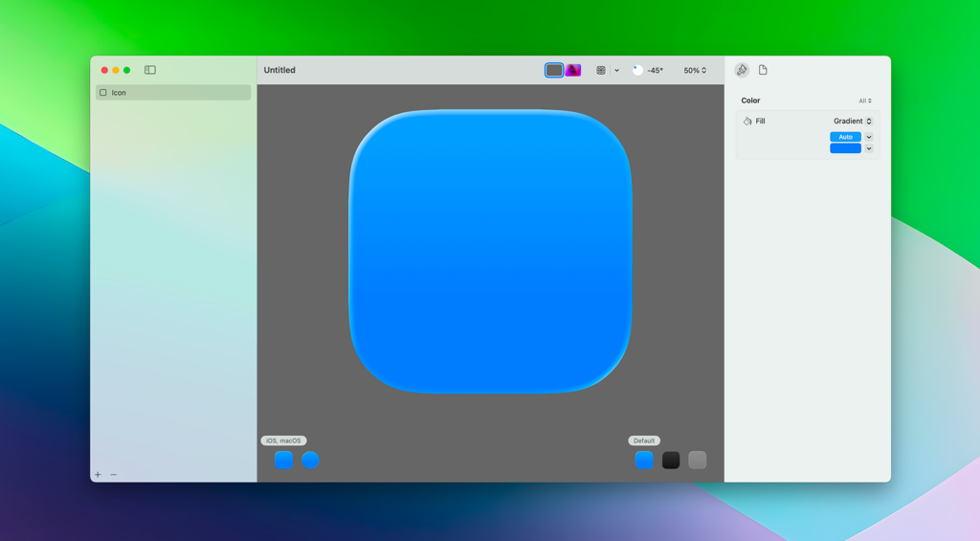Click the Auto gradient color well
The height and width of the screenshot is (541, 980).
pos(845,137)
